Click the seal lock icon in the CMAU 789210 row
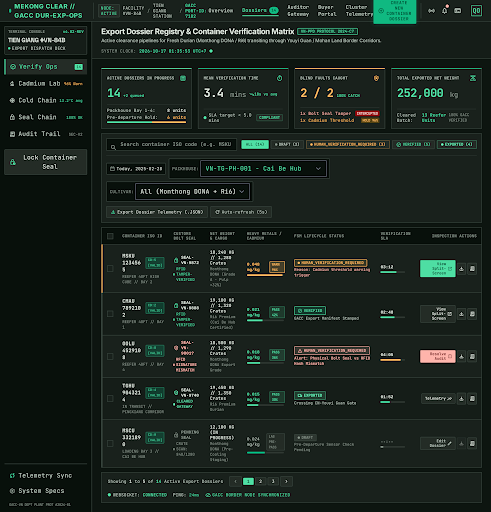The width and height of the screenshot is (491, 512). point(176,306)
